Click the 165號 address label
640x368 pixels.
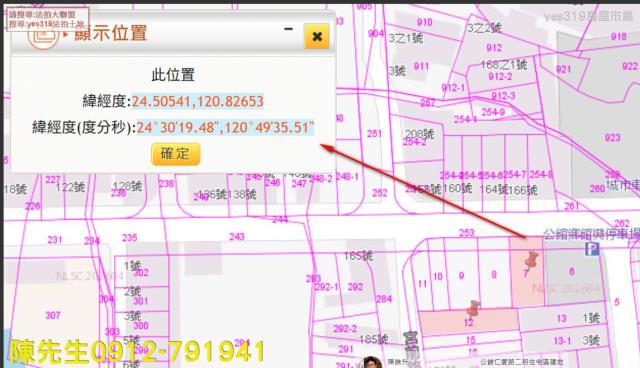[x=358, y=256]
